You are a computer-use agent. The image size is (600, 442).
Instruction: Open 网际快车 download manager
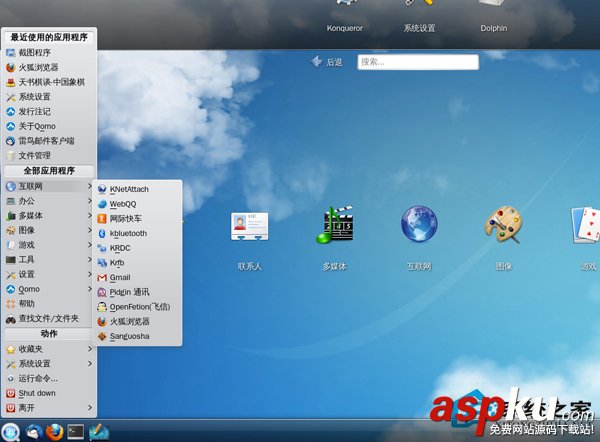pos(137,219)
